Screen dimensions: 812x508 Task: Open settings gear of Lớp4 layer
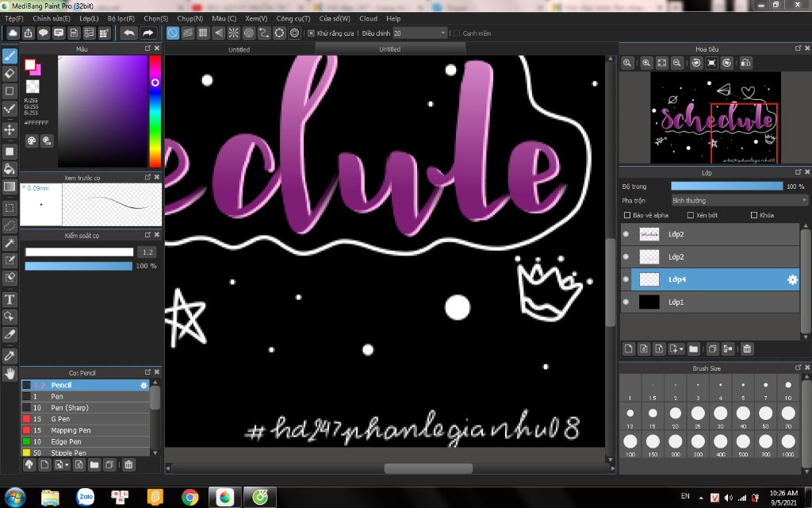(792, 280)
